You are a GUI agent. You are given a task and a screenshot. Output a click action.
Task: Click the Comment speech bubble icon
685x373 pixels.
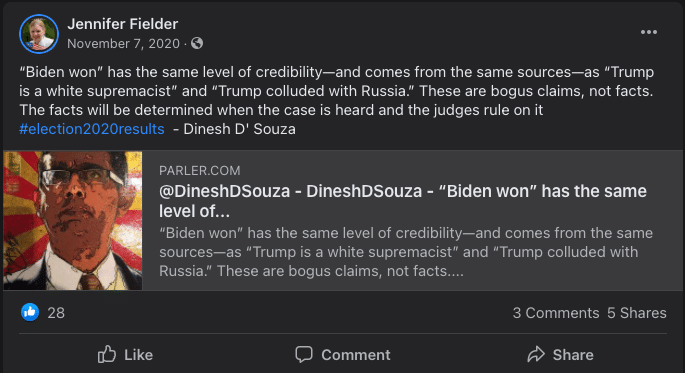304,354
